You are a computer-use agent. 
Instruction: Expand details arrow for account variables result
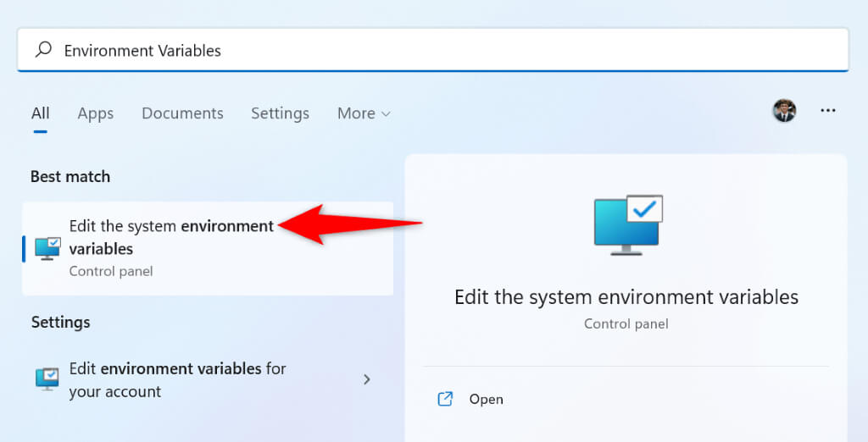point(366,379)
